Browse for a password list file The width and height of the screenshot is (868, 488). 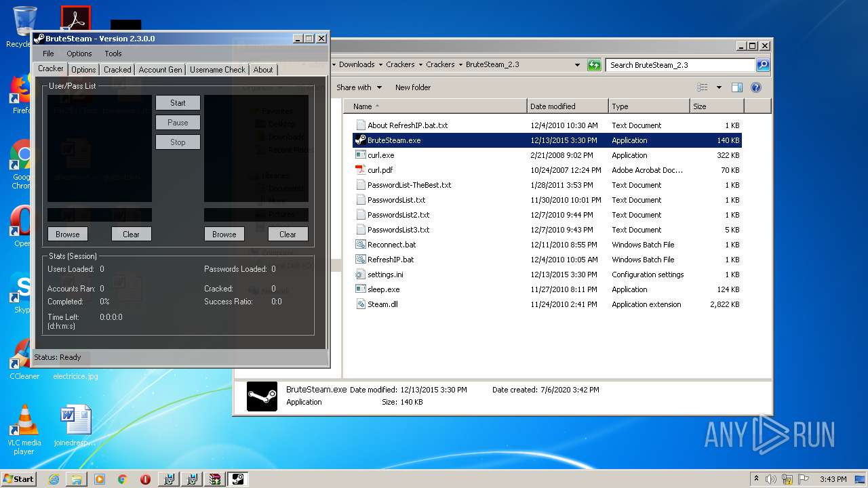tap(224, 235)
